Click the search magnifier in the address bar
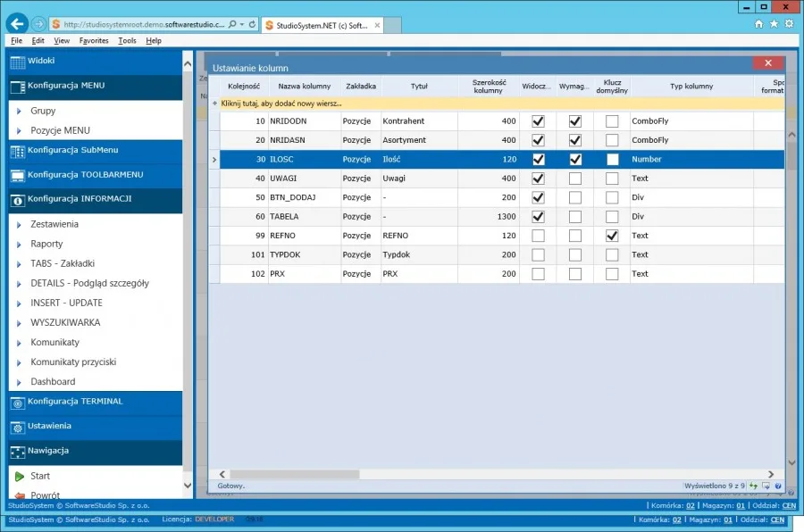804x532 pixels. click(x=232, y=24)
